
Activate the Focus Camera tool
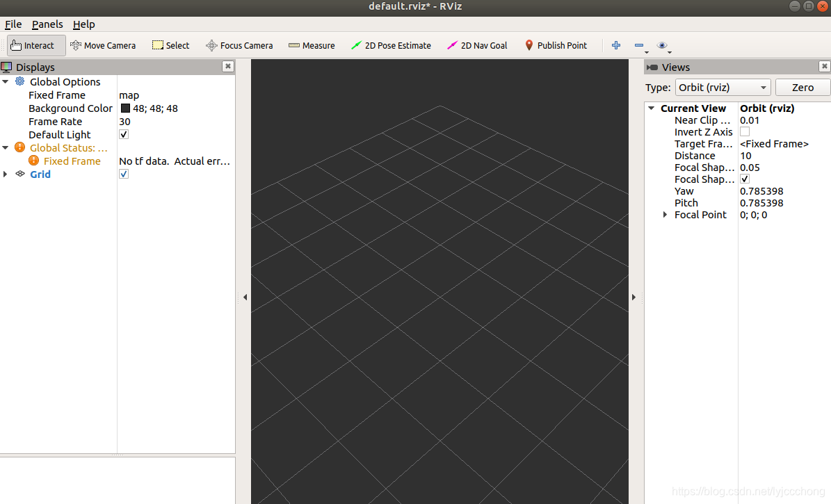pos(239,46)
